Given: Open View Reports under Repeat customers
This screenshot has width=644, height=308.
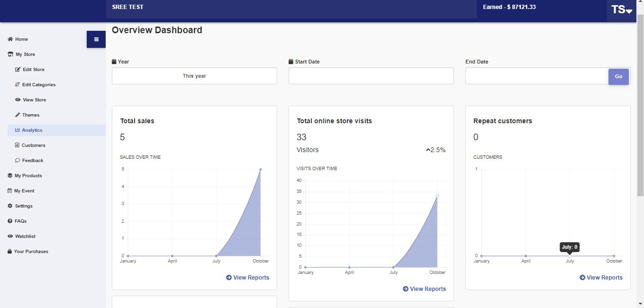Looking at the screenshot, I should [601, 278].
